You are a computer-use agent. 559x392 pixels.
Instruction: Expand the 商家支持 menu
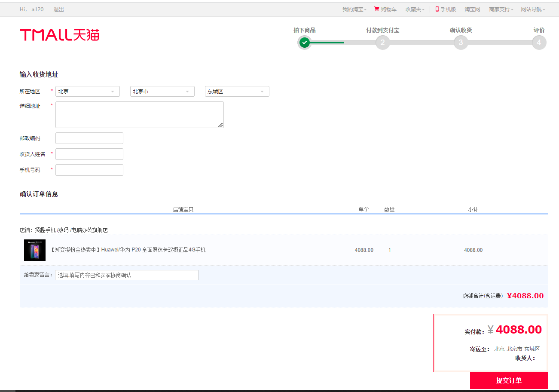coord(501,9)
